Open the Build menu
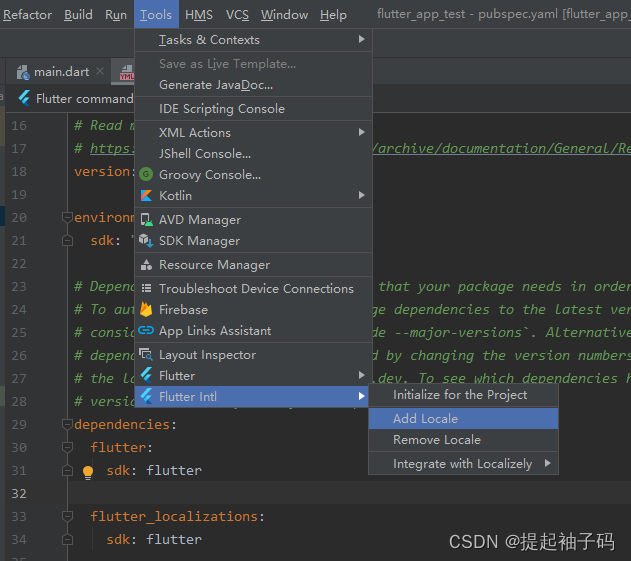Image resolution: width=631 pixels, height=561 pixels. coord(78,15)
